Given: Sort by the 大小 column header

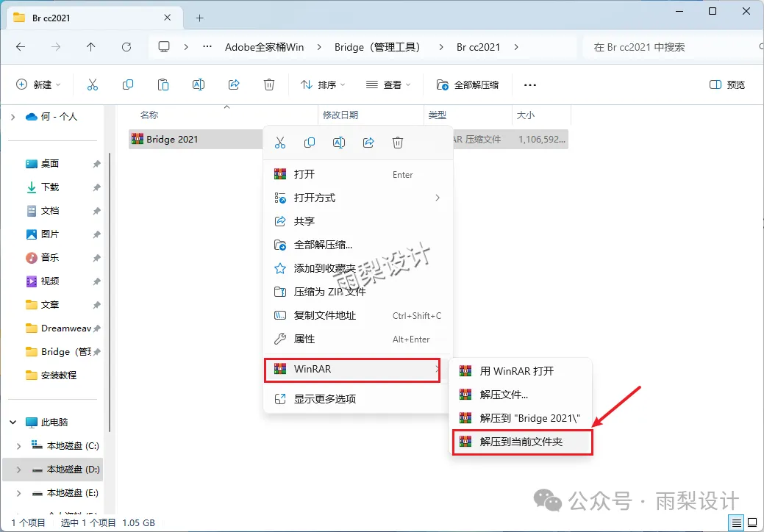Looking at the screenshot, I should coord(525,115).
